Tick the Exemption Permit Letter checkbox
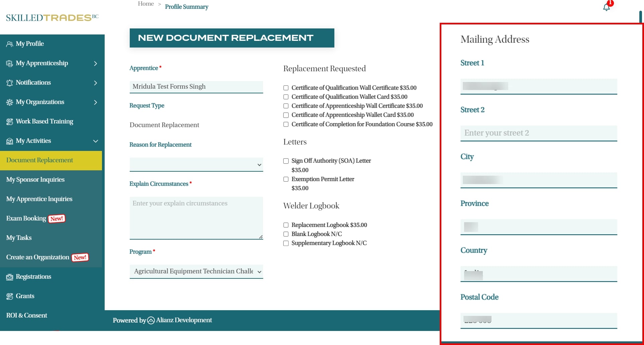Viewport: 644px width, 345px height. coord(286,179)
